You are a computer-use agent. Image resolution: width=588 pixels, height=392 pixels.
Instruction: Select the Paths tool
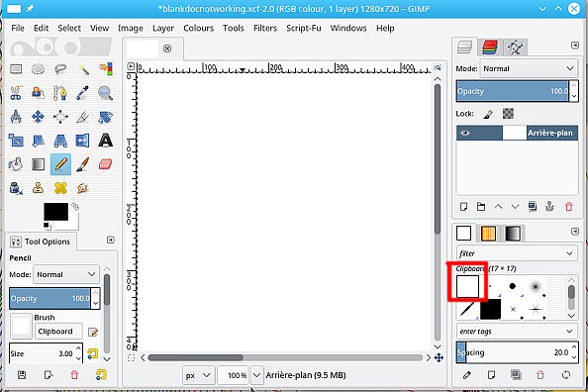tap(60, 93)
